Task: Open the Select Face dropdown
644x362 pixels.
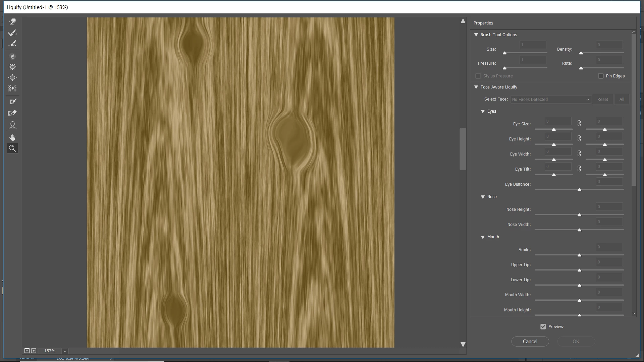Action: tap(550, 100)
